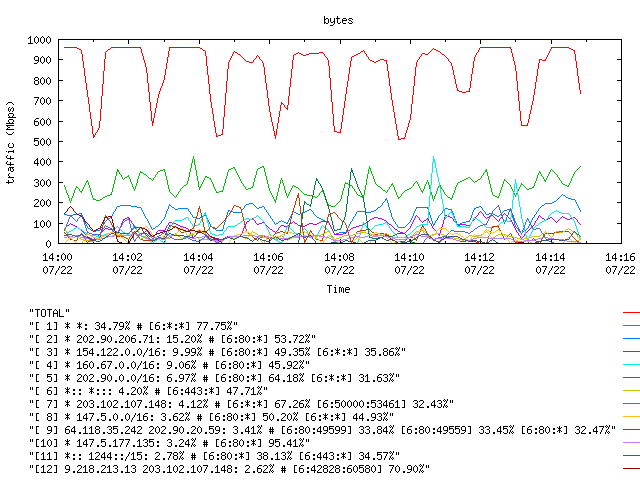Select legend entry [ 3] 154.122.0.0/16
The image size is (640, 480).
217,352
